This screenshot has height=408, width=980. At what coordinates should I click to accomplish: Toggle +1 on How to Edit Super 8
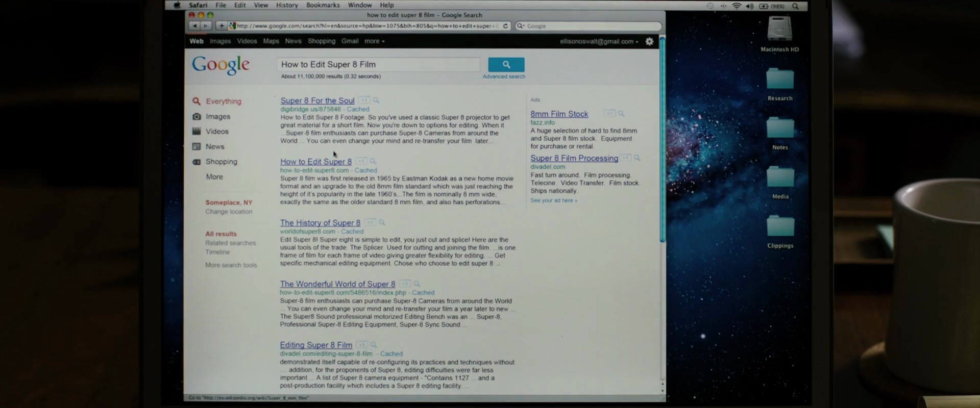361,161
